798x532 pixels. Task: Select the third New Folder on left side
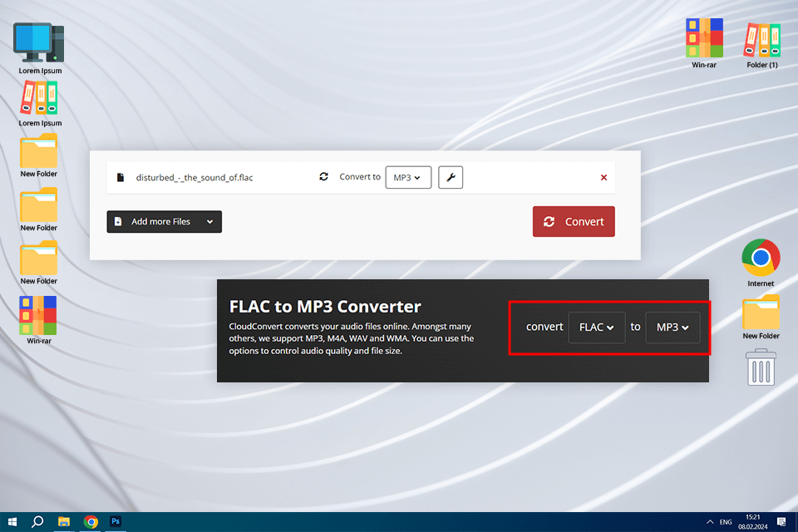[x=39, y=263]
